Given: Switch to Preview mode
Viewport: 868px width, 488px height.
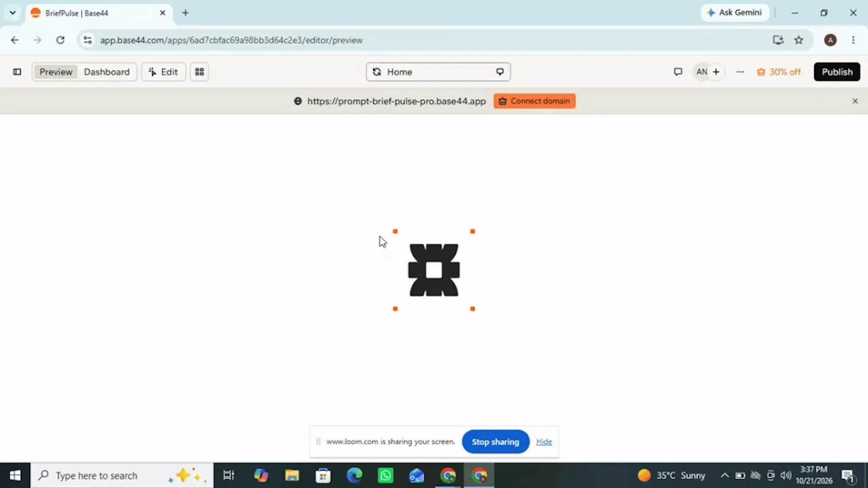Looking at the screenshot, I should tap(56, 72).
